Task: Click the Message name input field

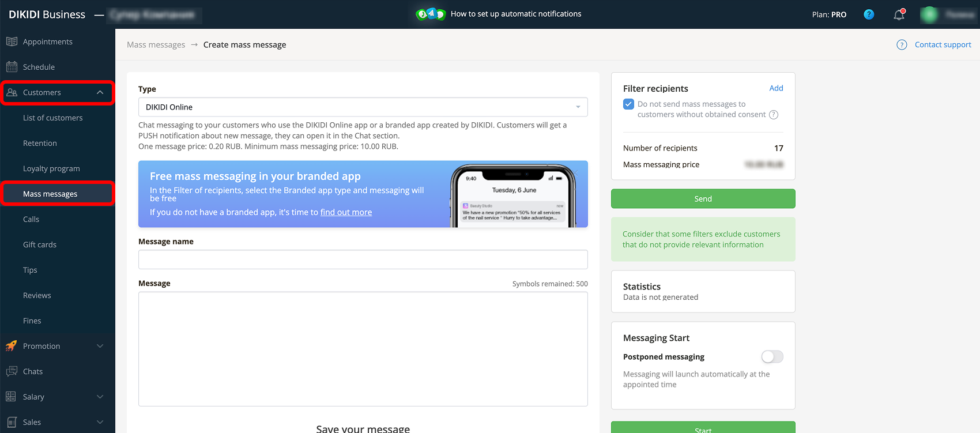Action: (363, 259)
